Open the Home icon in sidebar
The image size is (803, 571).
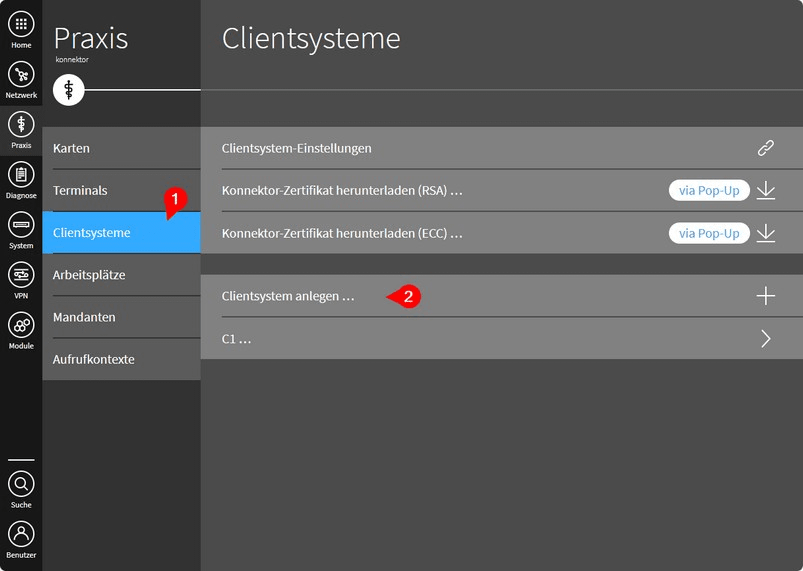pyautogui.click(x=21, y=25)
